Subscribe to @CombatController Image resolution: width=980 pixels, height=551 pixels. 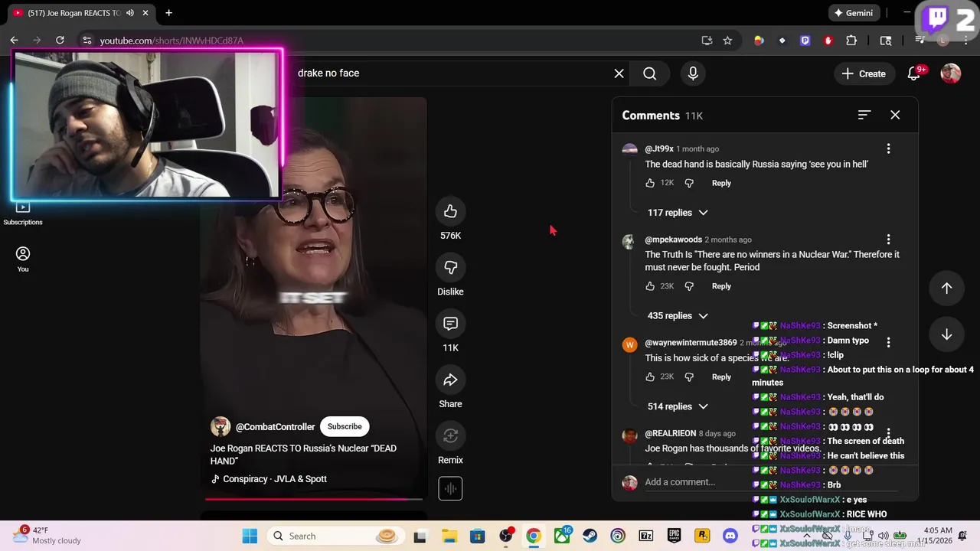345,426
